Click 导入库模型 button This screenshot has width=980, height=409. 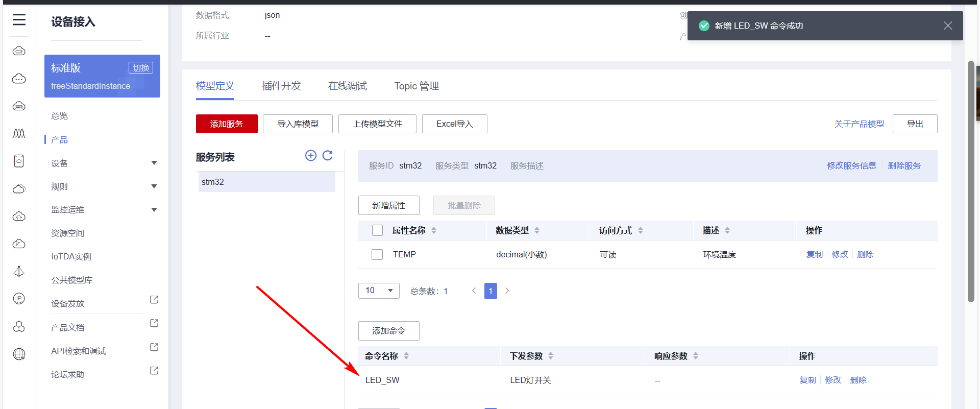(298, 124)
